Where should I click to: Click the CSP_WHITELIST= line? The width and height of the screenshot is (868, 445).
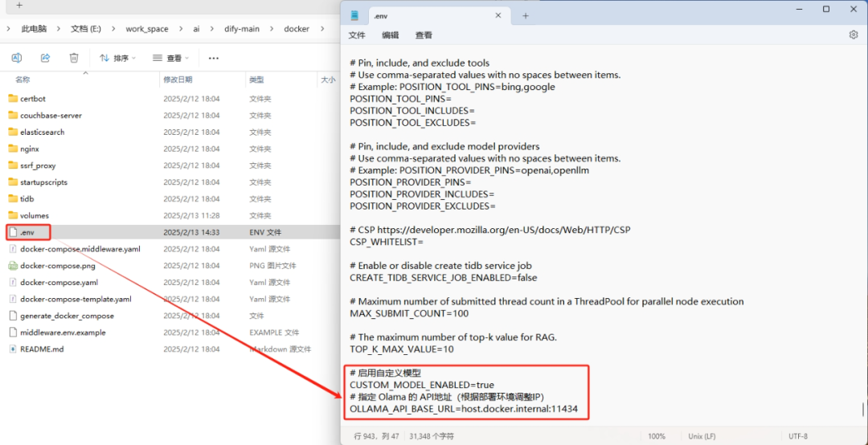pyautogui.click(x=387, y=242)
